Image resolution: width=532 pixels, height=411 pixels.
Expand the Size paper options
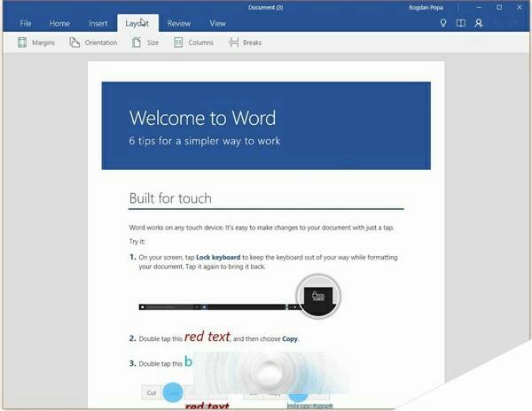pyautogui.click(x=145, y=43)
